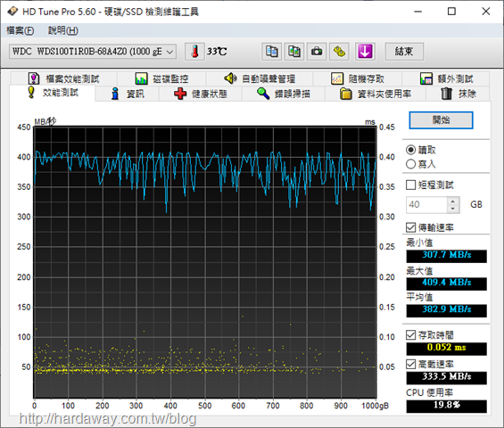The width and height of the screenshot is (504, 428).
Task: Open the options gear icon
Action: pos(339,52)
